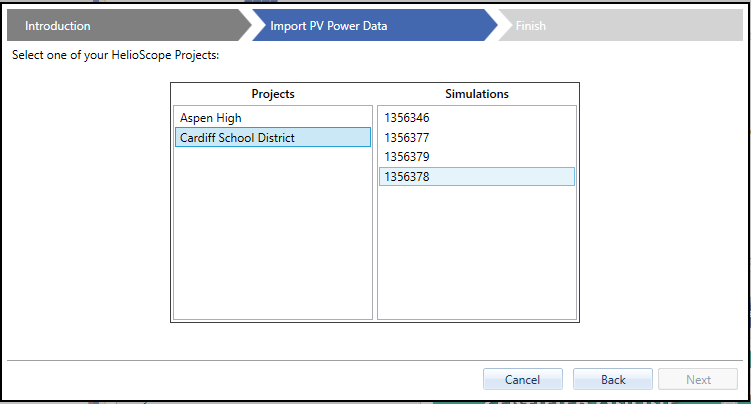Go back with the Back button

(613, 380)
